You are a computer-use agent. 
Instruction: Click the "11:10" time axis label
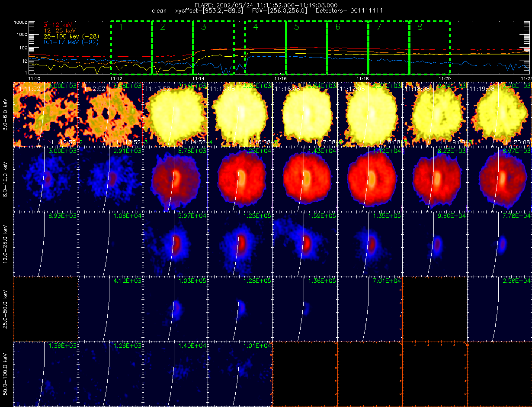pyautogui.click(x=34, y=78)
